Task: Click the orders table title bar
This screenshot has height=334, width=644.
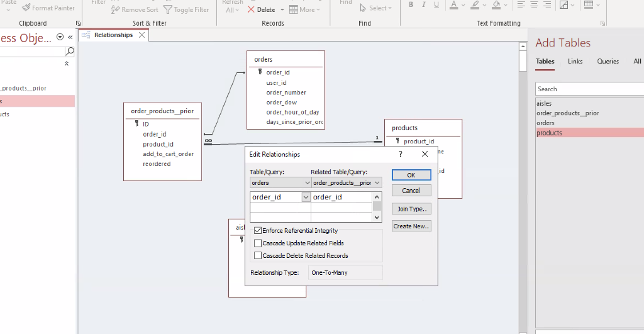Action: 286,59
